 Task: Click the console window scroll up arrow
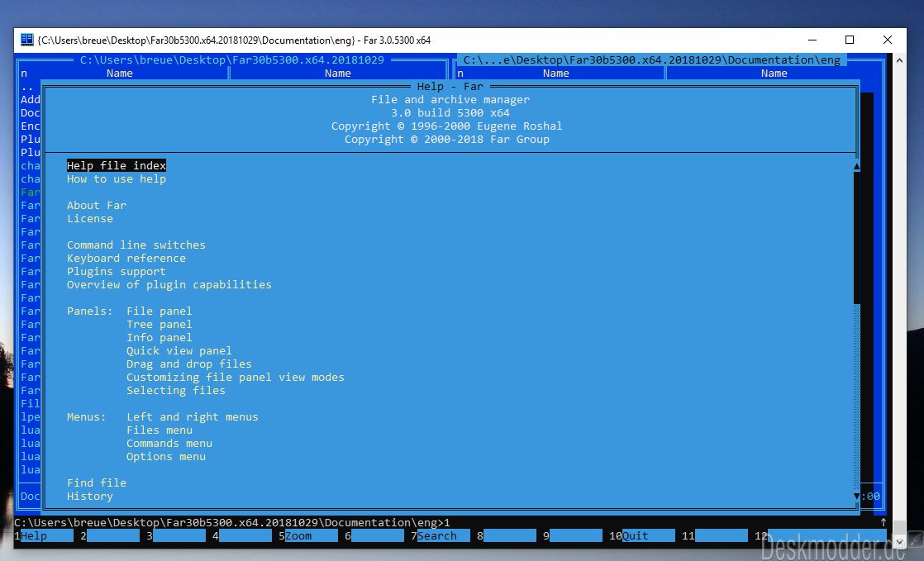click(x=899, y=60)
